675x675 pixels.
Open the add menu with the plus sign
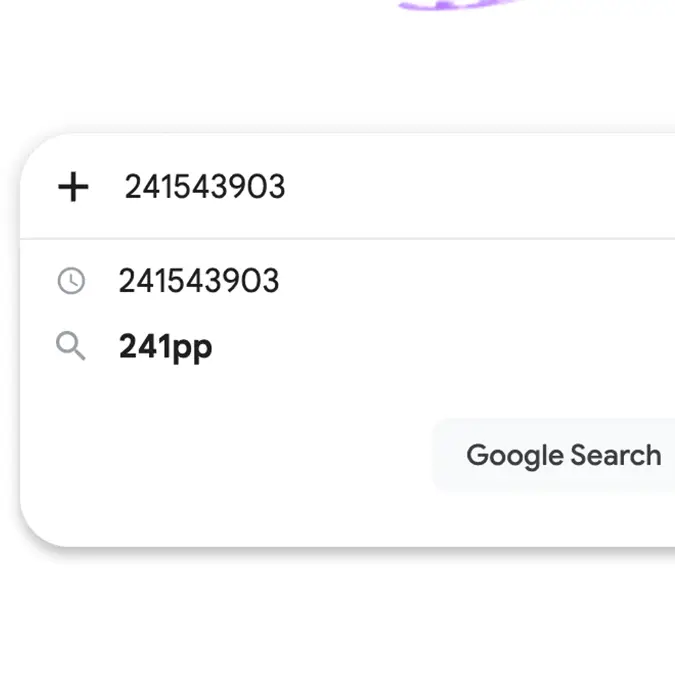click(73, 187)
